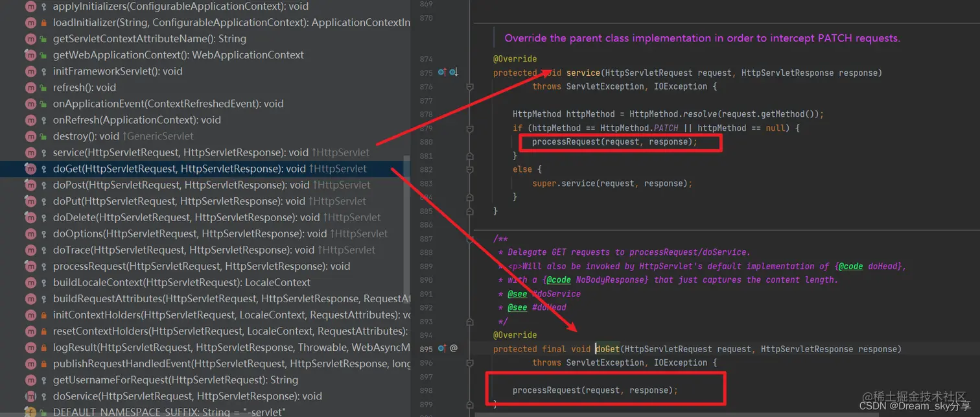Click the public visibility icon of refresh()
This screenshot has height=417, width=980.
[x=44, y=88]
